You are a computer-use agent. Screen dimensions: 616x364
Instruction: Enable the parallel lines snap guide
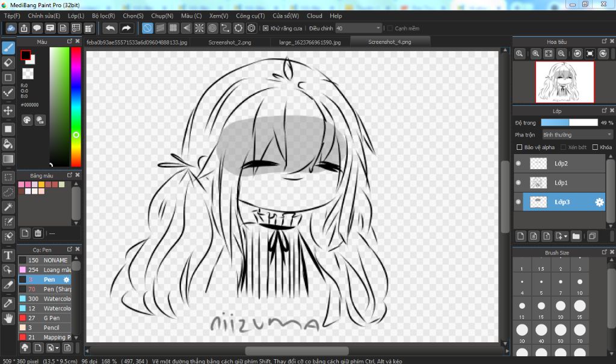[160, 28]
